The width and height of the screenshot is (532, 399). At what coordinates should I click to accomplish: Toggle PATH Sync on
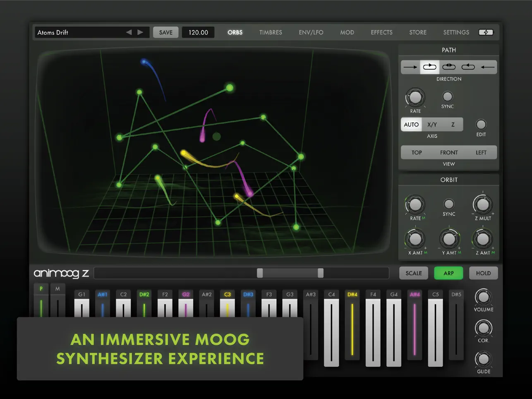tap(448, 96)
